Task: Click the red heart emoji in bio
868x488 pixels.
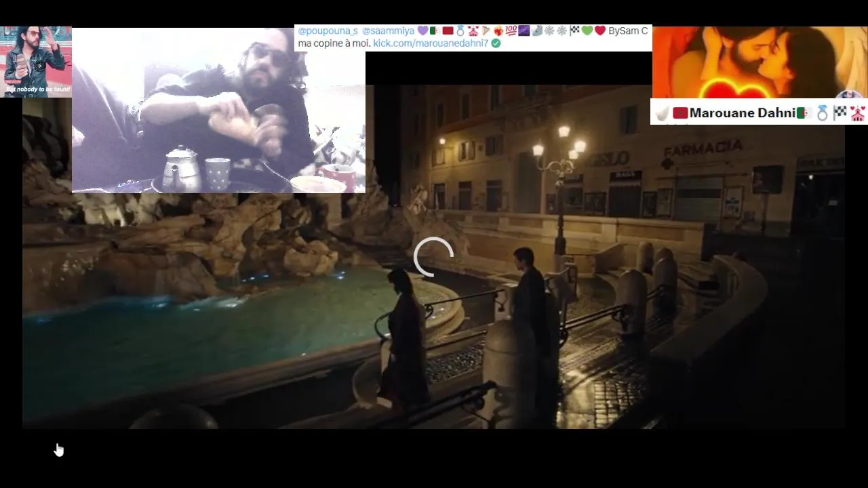Action: tap(599, 31)
